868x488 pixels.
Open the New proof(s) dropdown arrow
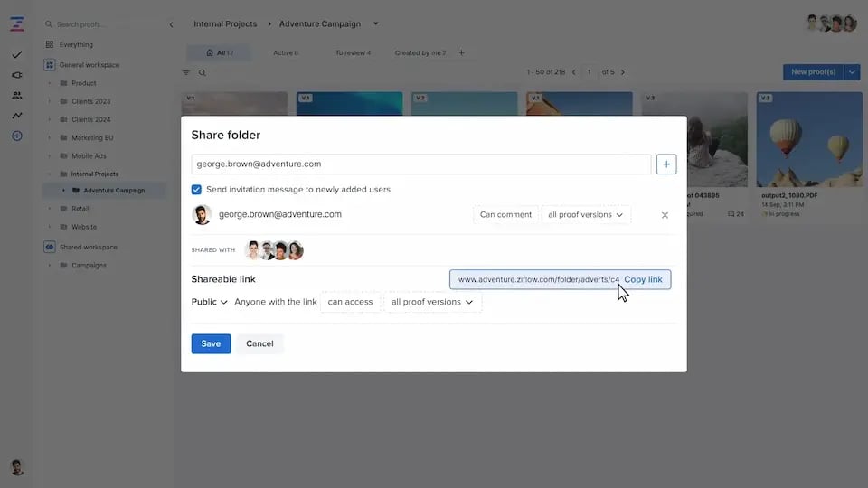tap(852, 72)
